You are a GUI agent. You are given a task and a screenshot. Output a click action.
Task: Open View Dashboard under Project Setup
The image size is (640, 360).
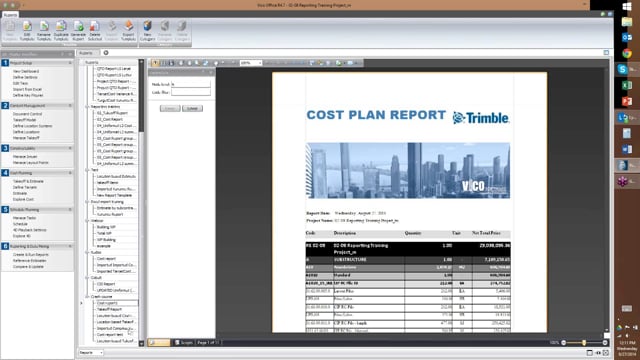26,71
